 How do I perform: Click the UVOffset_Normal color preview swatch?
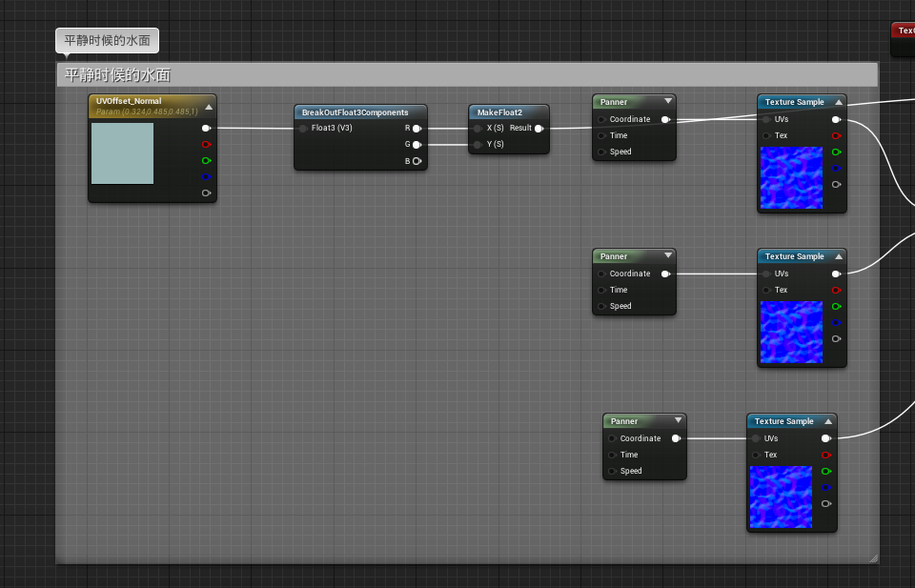point(122,153)
